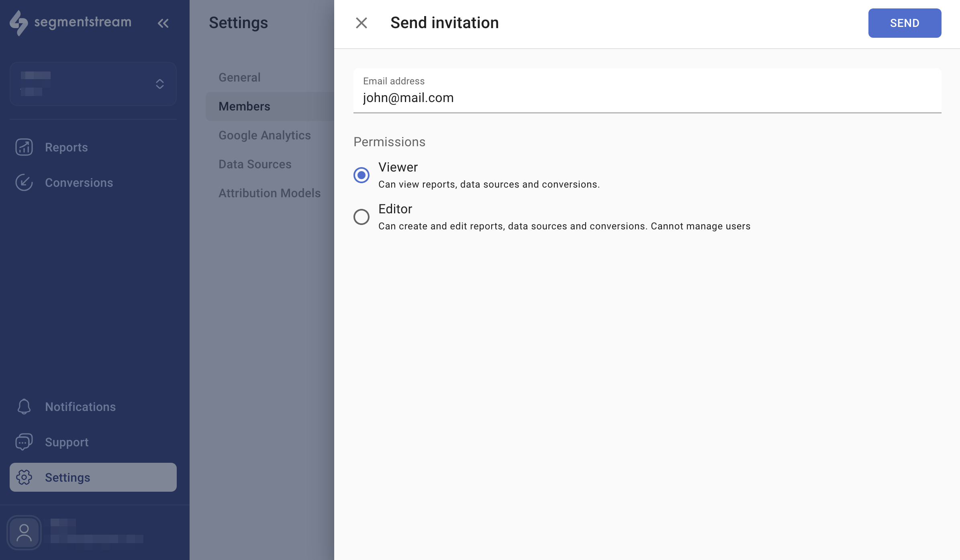Screen dimensions: 960x560
Task: Go to Attribution Models settings
Action: (269, 193)
